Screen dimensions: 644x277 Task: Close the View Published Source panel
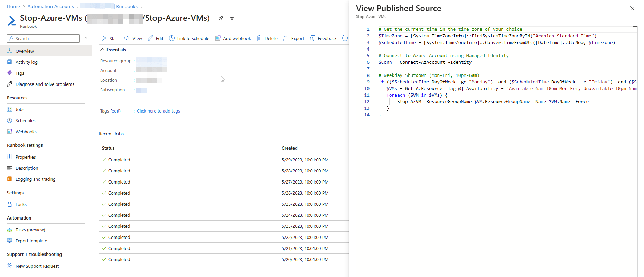632,8
